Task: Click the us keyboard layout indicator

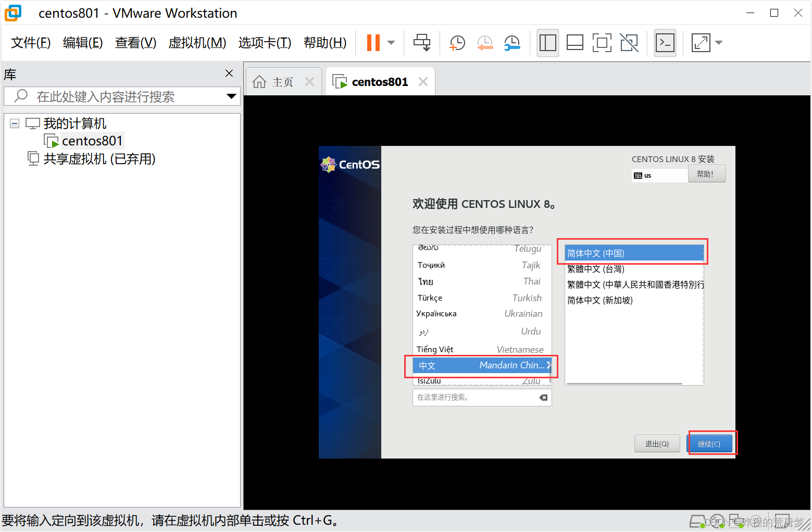Action: click(x=659, y=176)
